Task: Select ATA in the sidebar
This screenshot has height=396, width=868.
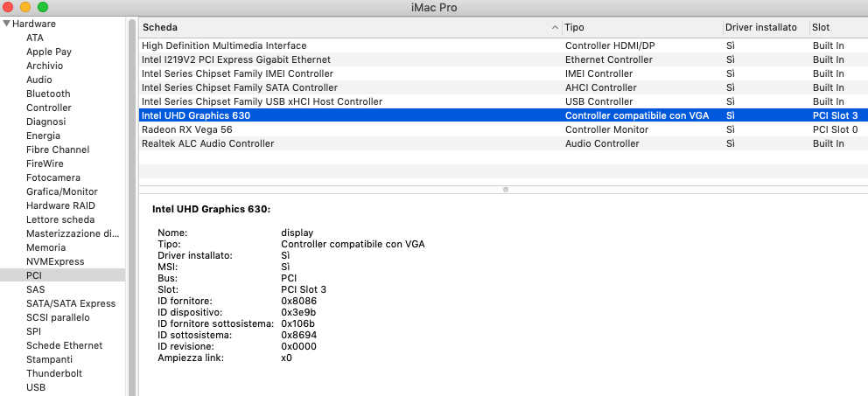Action: point(35,38)
